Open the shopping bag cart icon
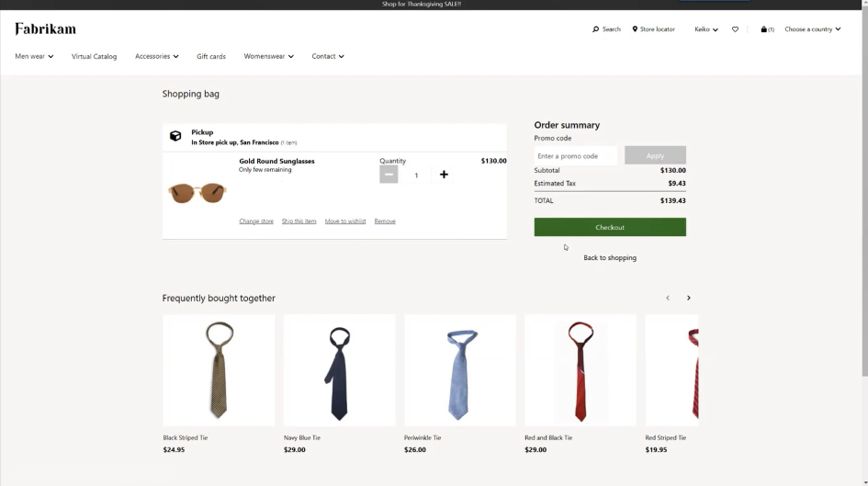 (x=764, y=29)
